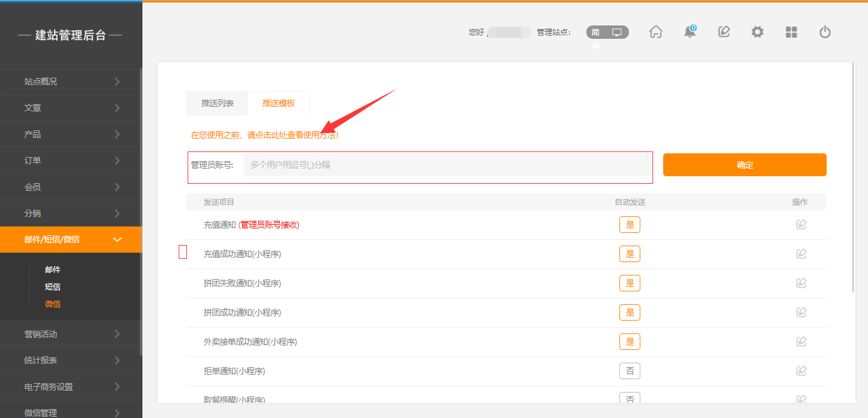
Task: Click the top bar edit pencil icon
Action: coord(724,32)
